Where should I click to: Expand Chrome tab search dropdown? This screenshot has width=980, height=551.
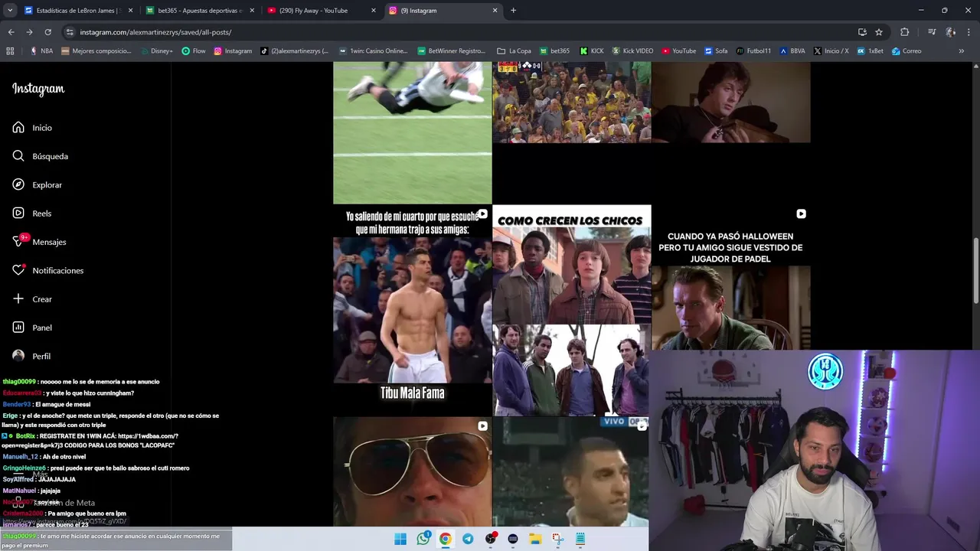pyautogui.click(x=10, y=11)
